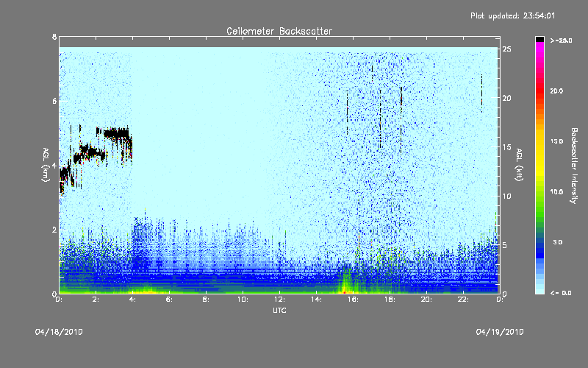Click the '20:' hour tick on x-axis
The height and width of the screenshot is (368, 588).
[x=427, y=300]
